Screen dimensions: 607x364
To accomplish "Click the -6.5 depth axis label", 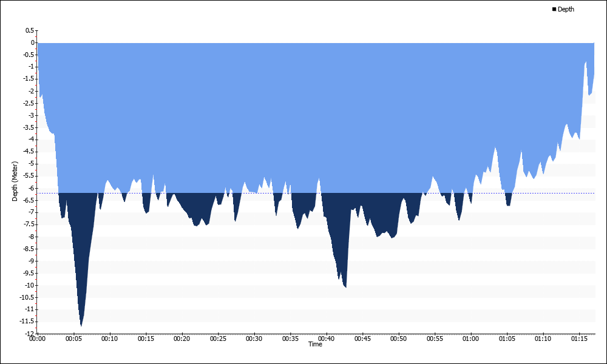I will tap(29, 200).
